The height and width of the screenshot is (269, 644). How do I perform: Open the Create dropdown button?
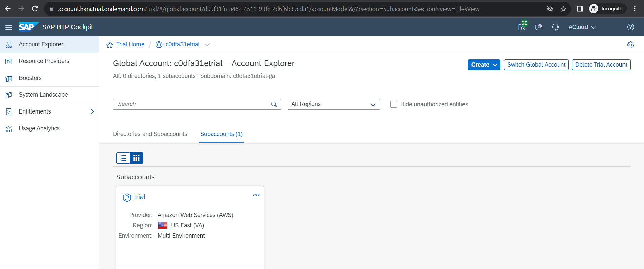coord(484,65)
